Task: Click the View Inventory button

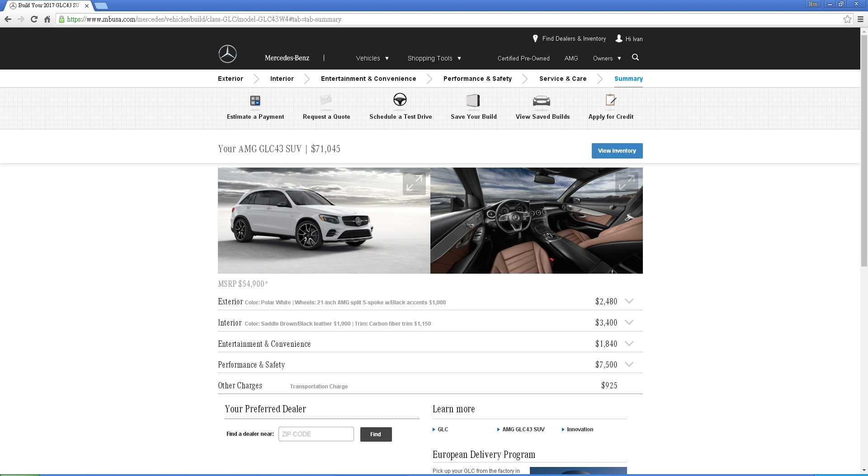Action: [x=617, y=151]
